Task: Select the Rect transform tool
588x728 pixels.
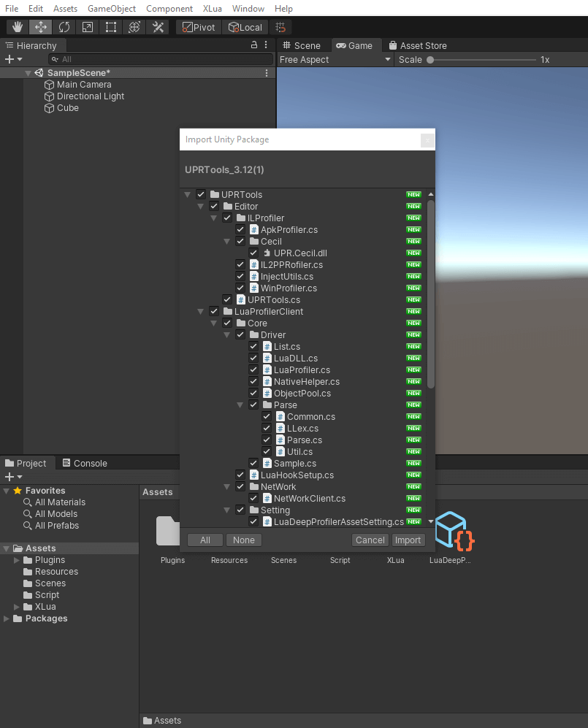Action: click(x=111, y=27)
